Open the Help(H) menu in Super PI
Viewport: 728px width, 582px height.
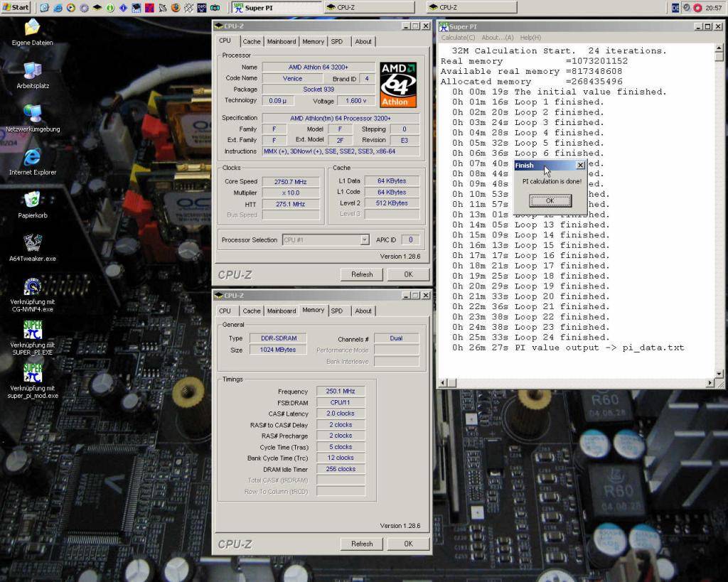tap(530, 38)
